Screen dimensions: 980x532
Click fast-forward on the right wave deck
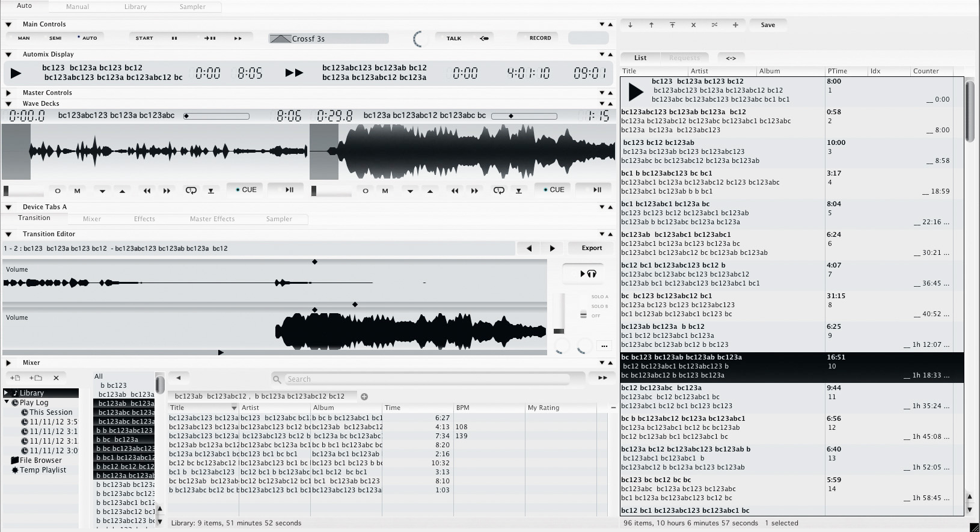(474, 191)
